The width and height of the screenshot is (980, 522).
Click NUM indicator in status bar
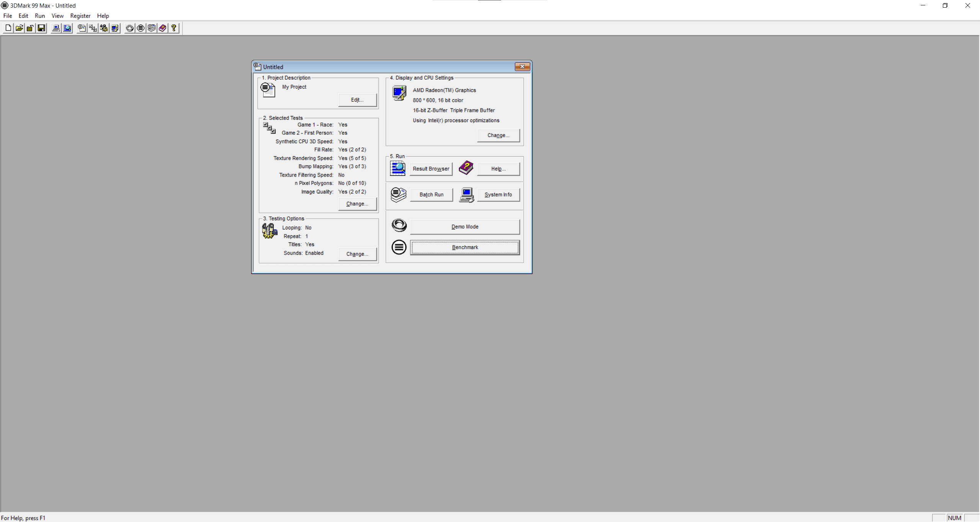point(954,518)
